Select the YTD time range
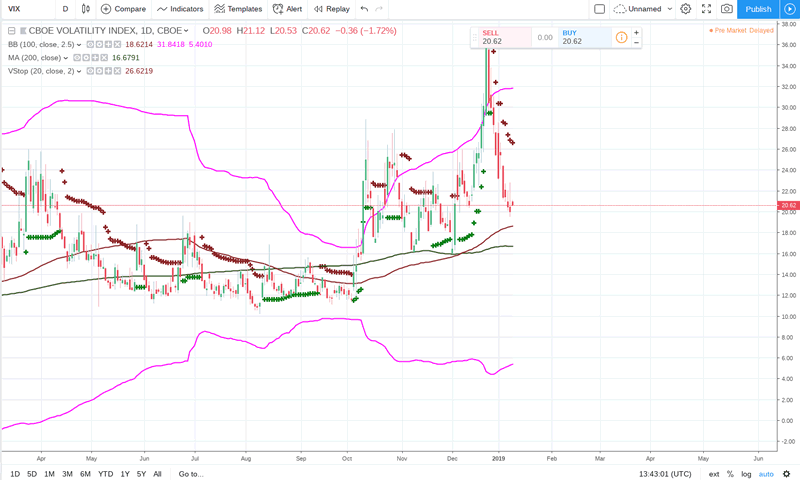Screen dimensions: 800x480 [106, 474]
